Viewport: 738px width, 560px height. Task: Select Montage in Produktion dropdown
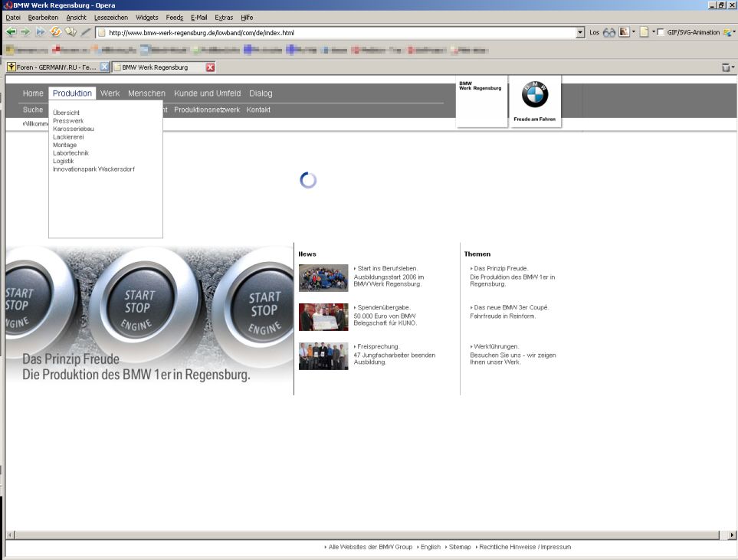point(65,145)
